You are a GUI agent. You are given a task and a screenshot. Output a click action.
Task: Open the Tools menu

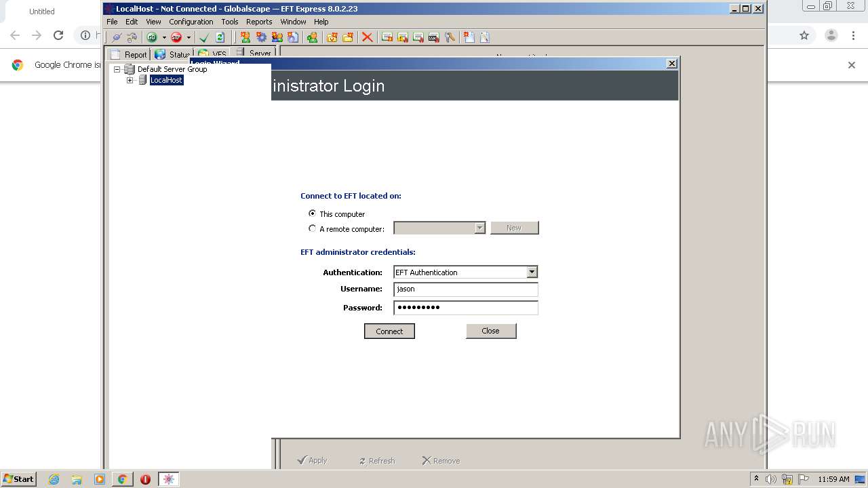point(230,22)
